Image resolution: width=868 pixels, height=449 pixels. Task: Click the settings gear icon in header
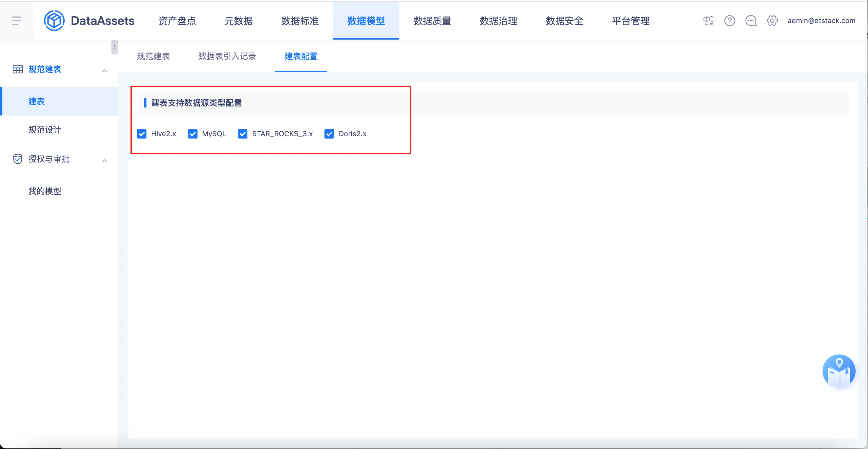[x=772, y=21]
